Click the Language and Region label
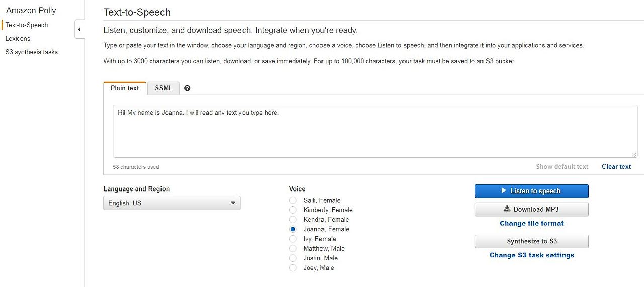The image size is (644, 287). pos(136,189)
